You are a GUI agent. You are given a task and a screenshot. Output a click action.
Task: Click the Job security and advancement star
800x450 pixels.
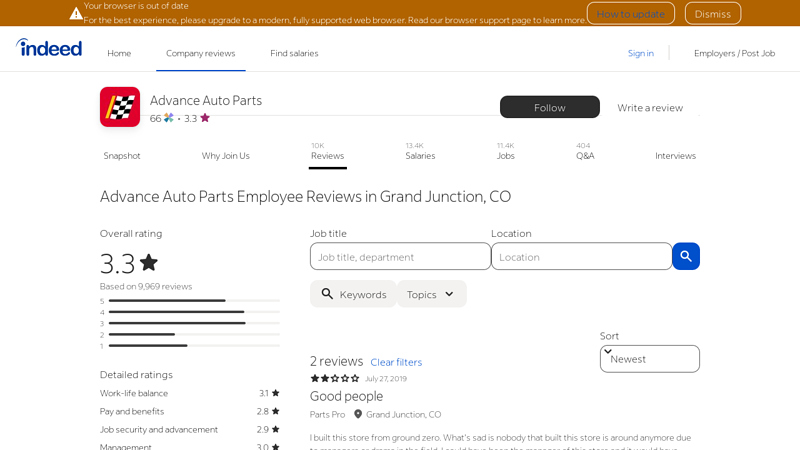(276, 430)
